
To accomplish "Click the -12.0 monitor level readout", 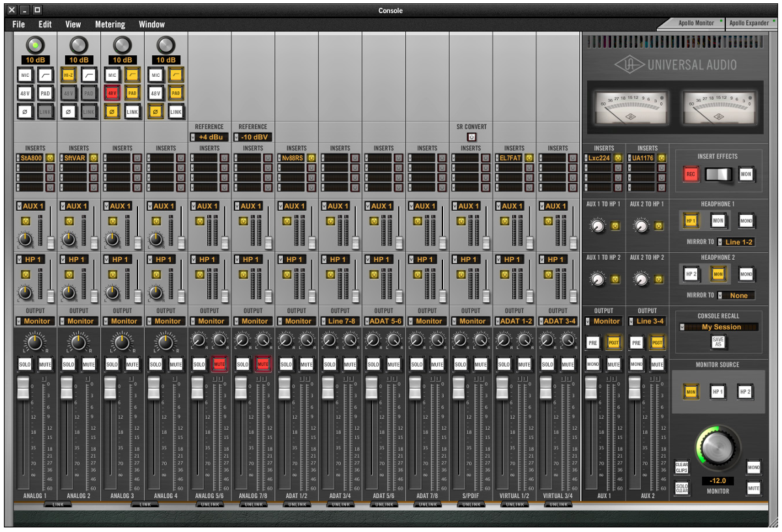I will (x=717, y=481).
